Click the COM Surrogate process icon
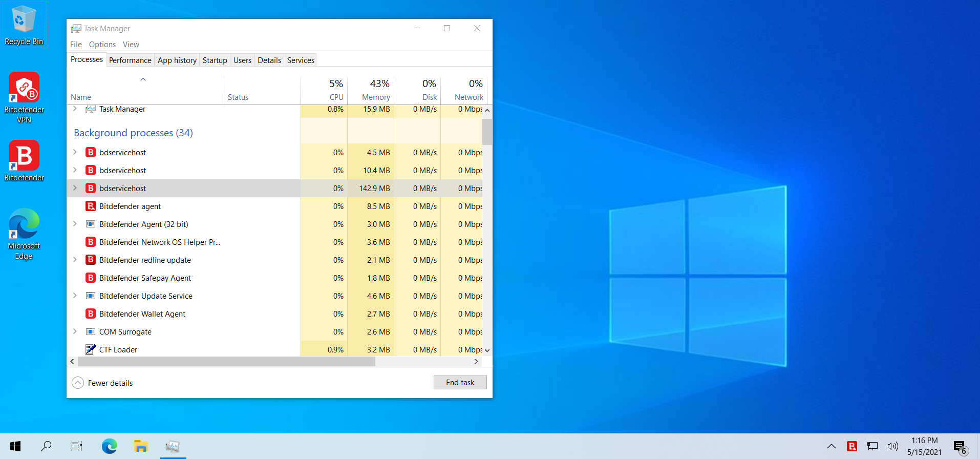The image size is (980, 459). pos(91,332)
